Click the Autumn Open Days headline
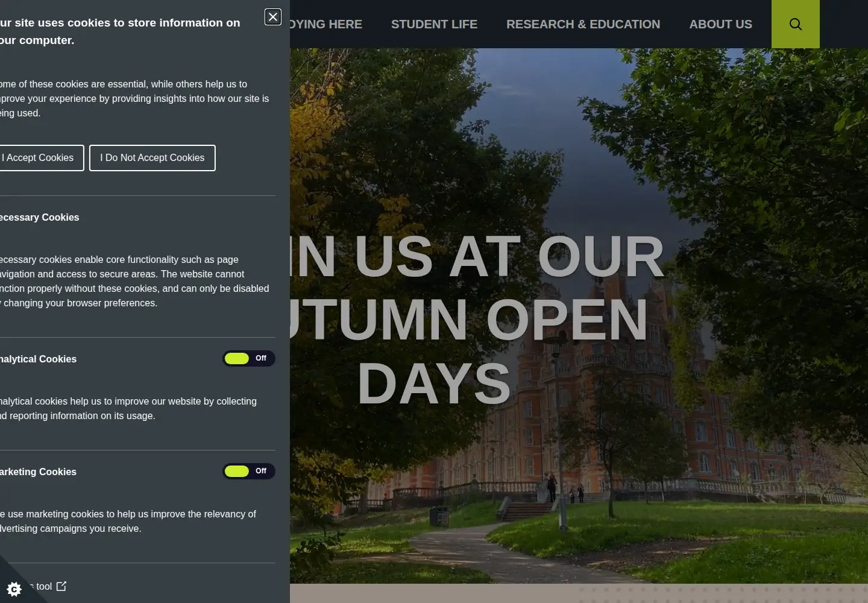The height and width of the screenshot is (603, 868). (x=476, y=320)
